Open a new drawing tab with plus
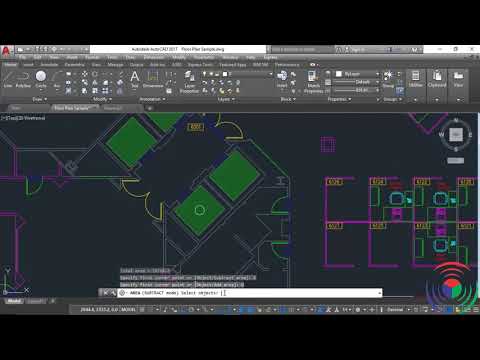480x360 pixels. [x=150, y=108]
